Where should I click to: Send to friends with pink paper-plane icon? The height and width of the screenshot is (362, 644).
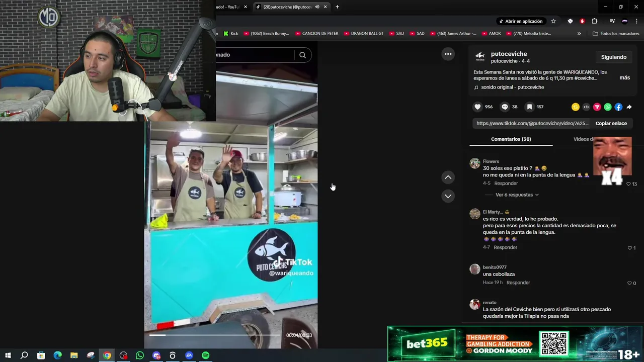click(x=597, y=107)
